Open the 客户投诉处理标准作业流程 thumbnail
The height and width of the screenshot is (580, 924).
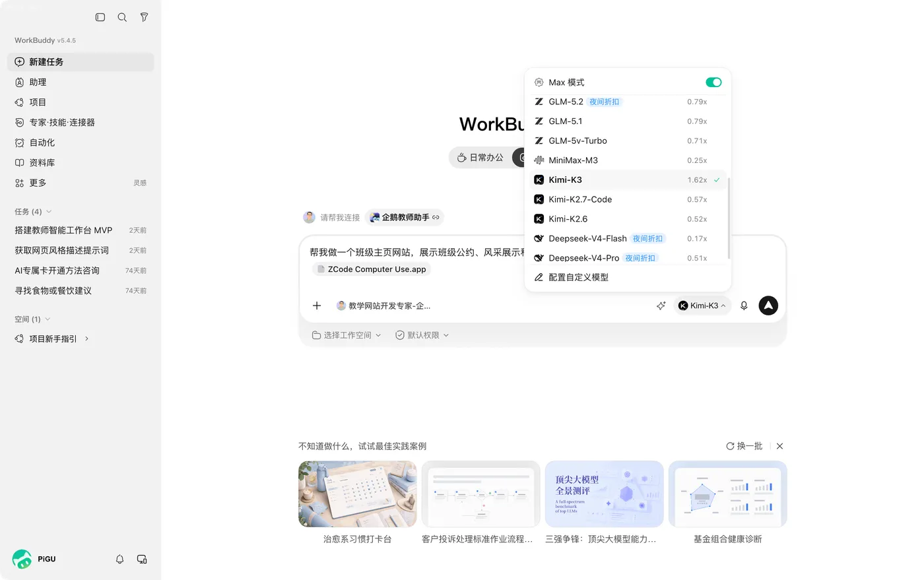[x=480, y=494]
